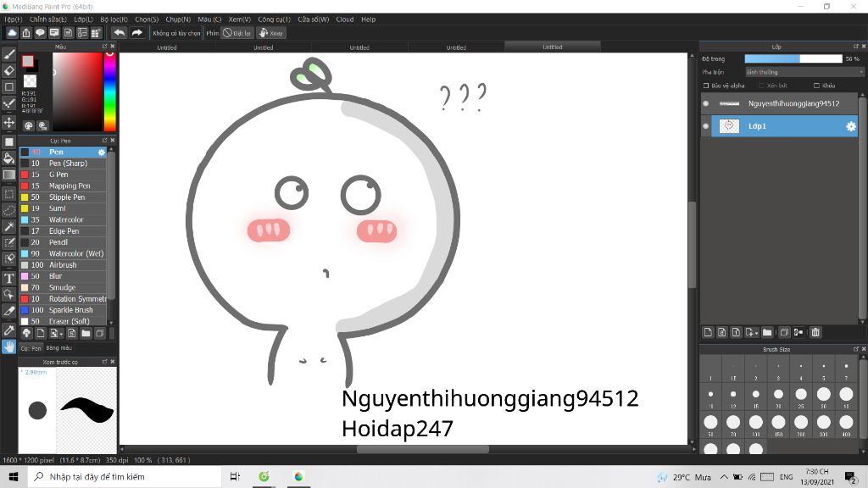Click the Đặt lại reset button
This screenshot has height=488, width=868.
pos(237,33)
